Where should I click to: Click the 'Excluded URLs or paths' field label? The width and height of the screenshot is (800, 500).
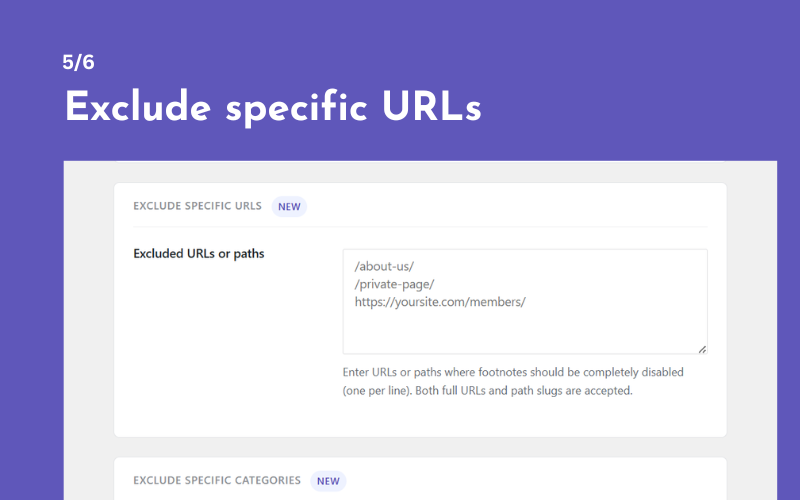198,254
